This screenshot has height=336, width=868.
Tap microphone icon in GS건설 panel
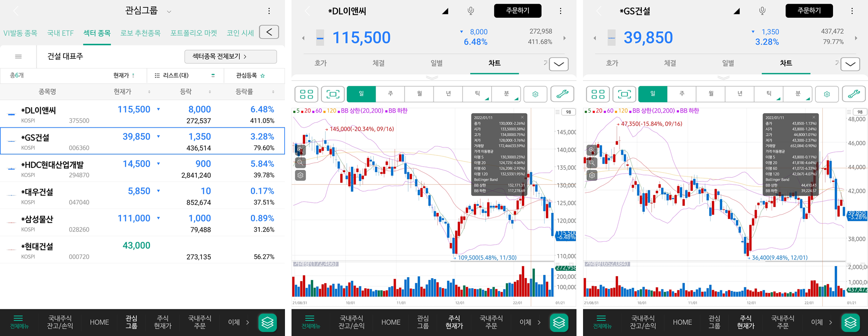pos(762,11)
